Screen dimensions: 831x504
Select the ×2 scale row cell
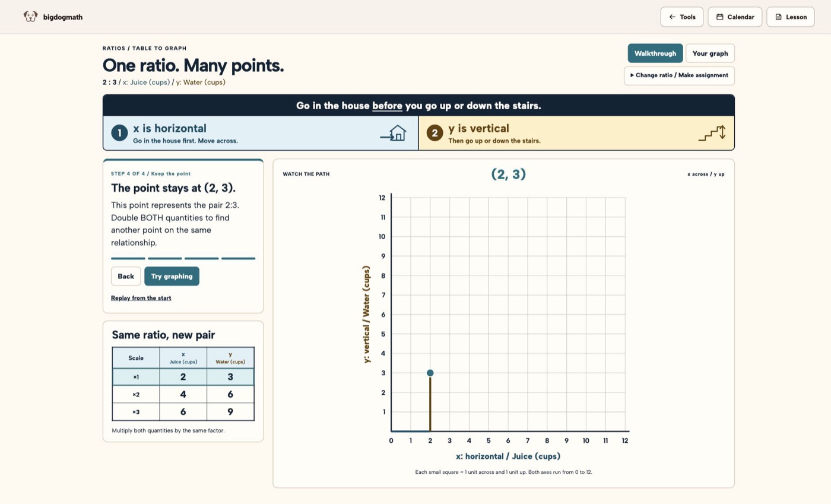tap(136, 394)
